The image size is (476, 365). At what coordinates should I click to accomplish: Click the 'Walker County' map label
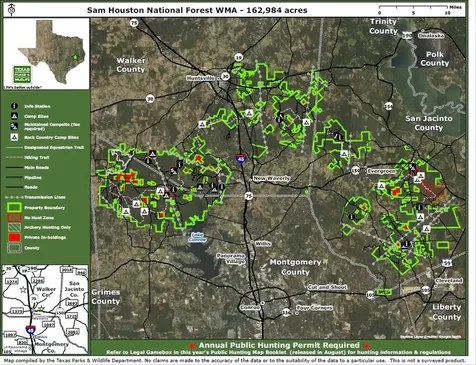131,65
